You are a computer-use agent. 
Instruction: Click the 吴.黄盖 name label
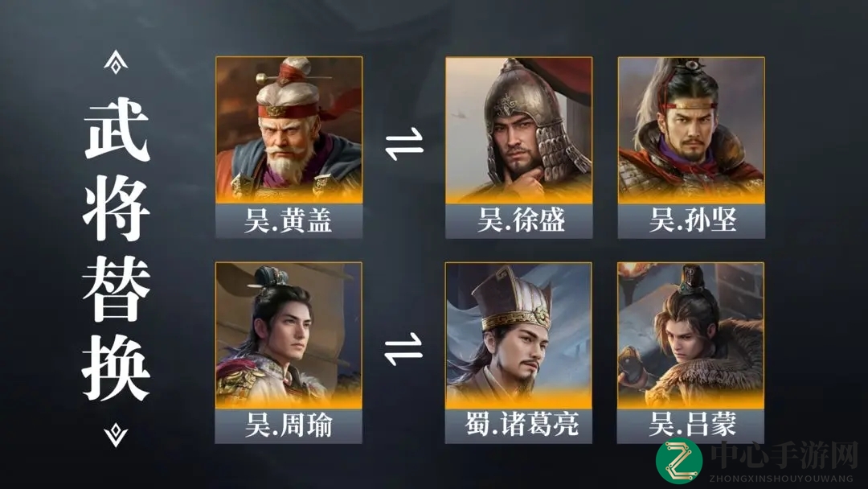289,220
